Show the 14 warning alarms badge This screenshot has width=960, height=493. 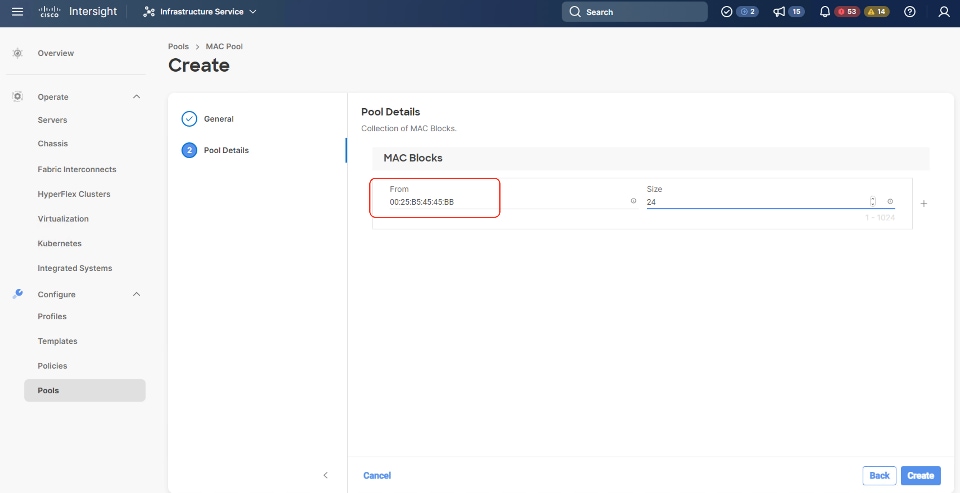876,12
